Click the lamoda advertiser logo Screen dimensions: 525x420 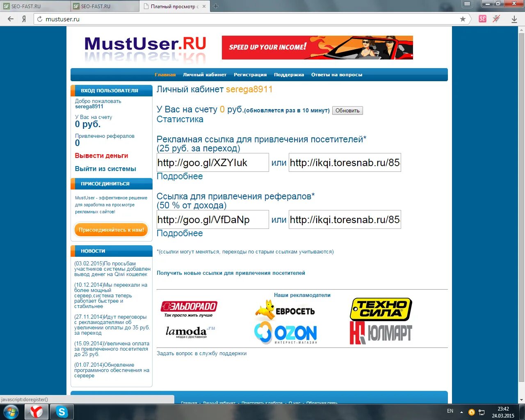click(190, 331)
